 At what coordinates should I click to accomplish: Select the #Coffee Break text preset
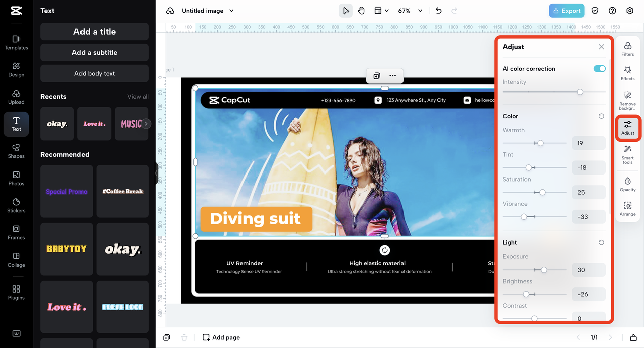click(123, 192)
